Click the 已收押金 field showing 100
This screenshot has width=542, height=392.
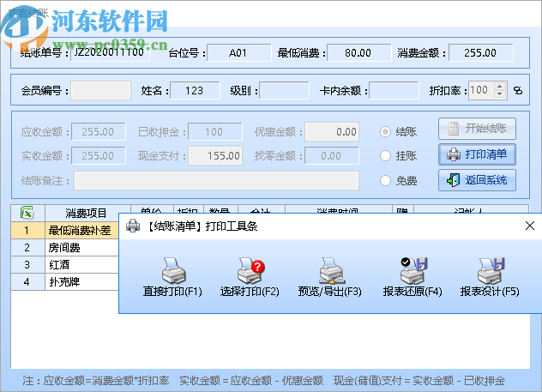point(215,132)
